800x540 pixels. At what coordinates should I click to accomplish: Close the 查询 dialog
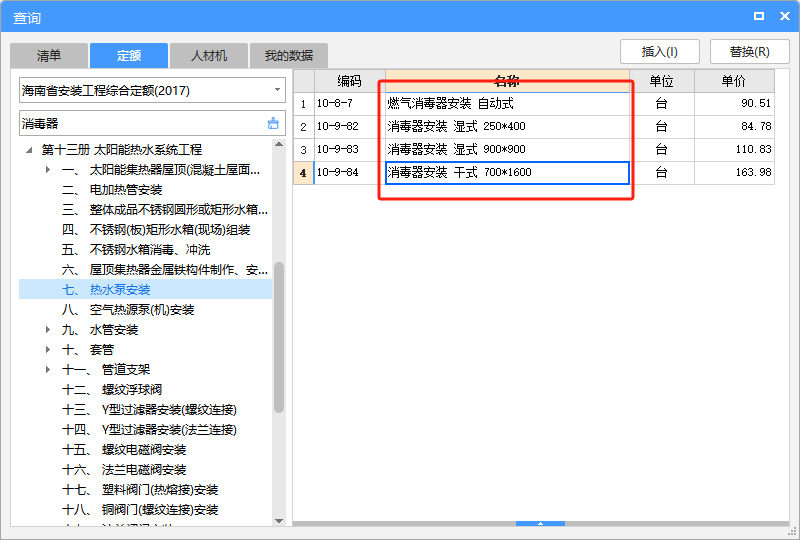pyautogui.click(x=785, y=16)
